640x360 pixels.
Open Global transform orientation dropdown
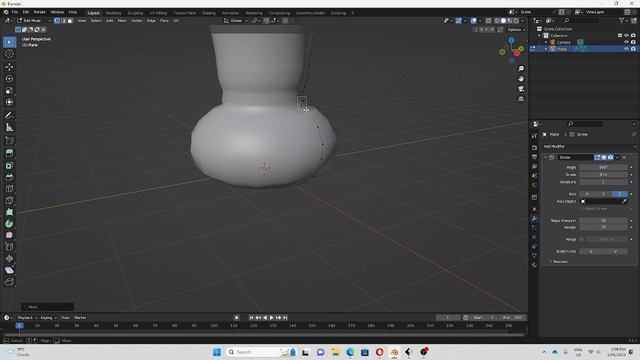pyautogui.click(x=236, y=20)
